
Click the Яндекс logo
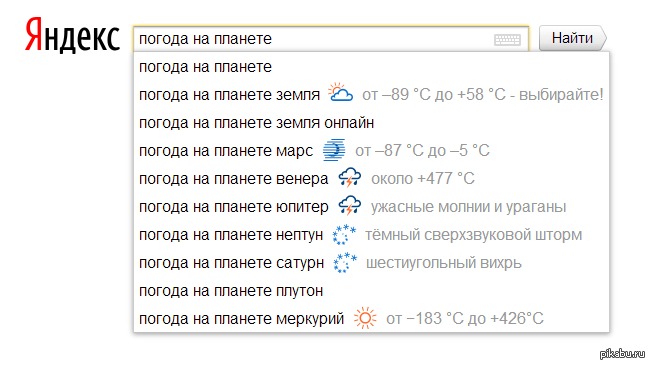point(73,35)
